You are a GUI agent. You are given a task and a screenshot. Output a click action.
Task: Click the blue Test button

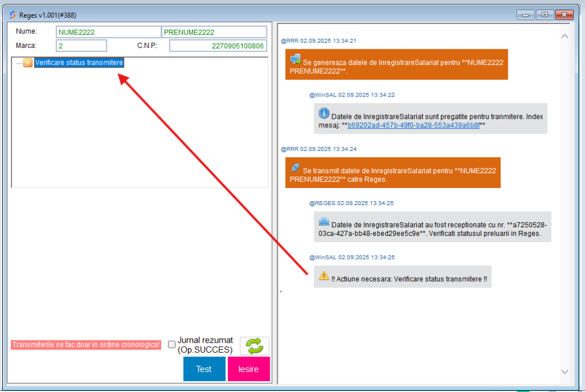pos(204,369)
